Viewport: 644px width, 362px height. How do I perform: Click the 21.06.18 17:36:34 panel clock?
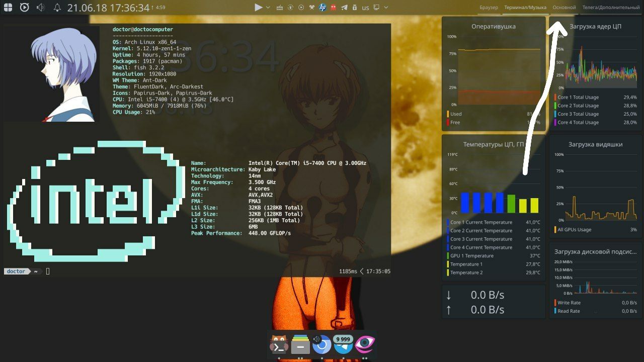(108, 8)
